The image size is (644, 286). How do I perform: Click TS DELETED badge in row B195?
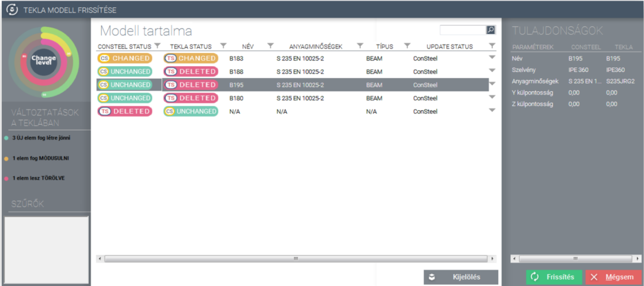click(191, 85)
